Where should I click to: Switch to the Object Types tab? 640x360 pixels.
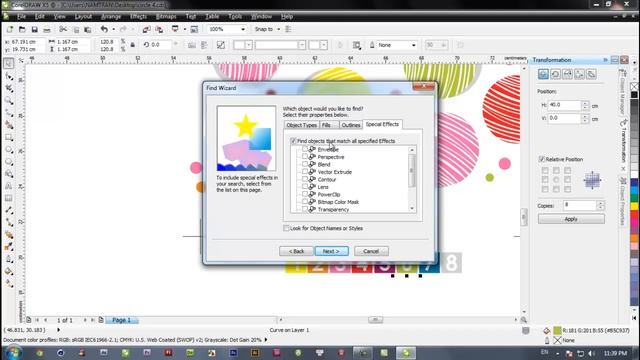pos(302,125)
